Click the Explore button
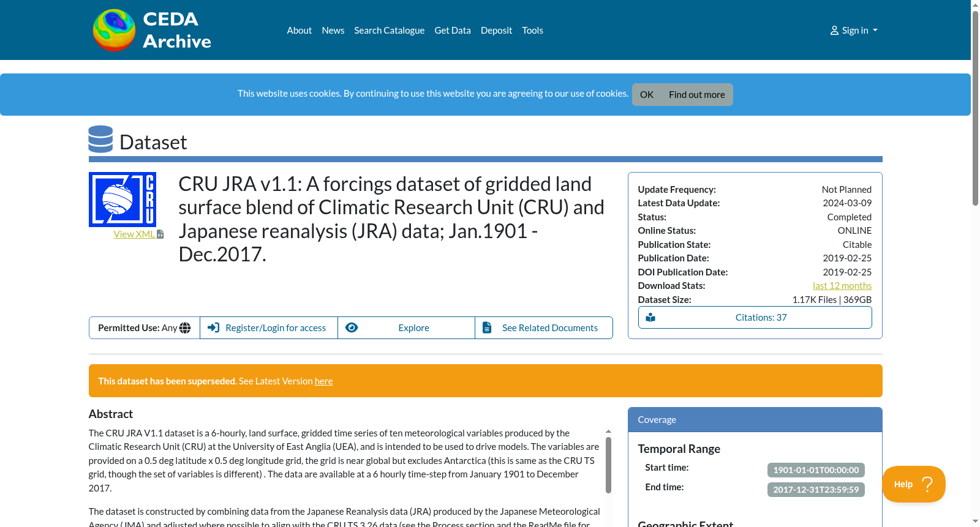The image size is (980, 527). pos(406,328)
